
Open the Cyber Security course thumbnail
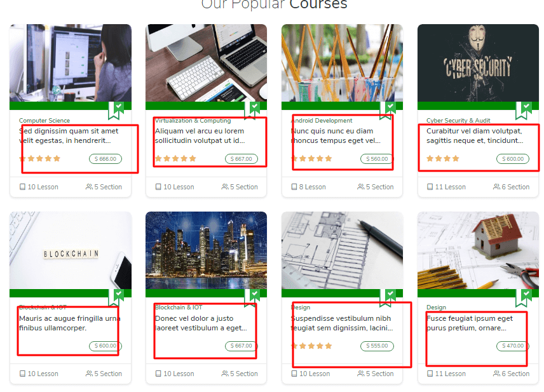pos(478,63)
